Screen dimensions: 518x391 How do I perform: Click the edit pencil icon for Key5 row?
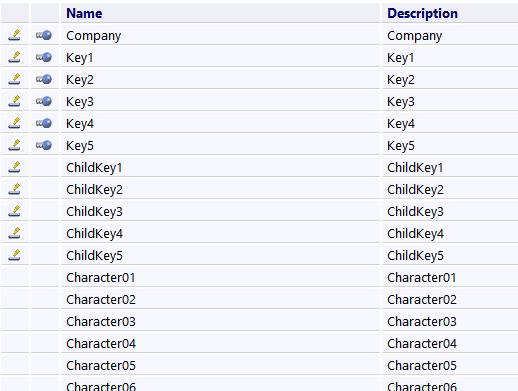click(x=14, y=145)
